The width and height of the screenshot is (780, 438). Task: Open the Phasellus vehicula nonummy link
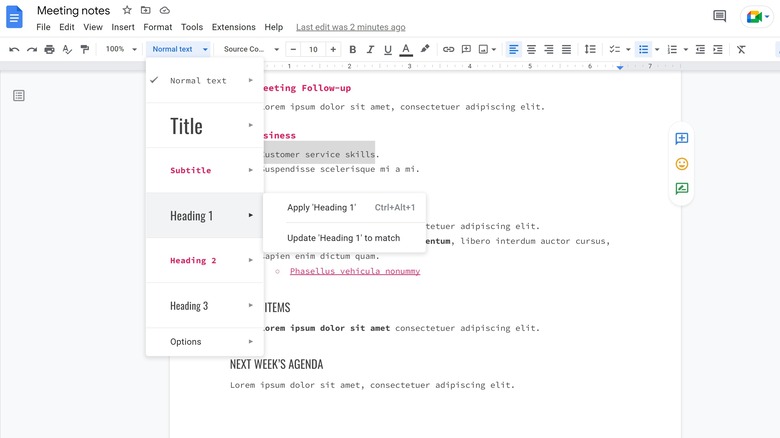coord(355,271)
